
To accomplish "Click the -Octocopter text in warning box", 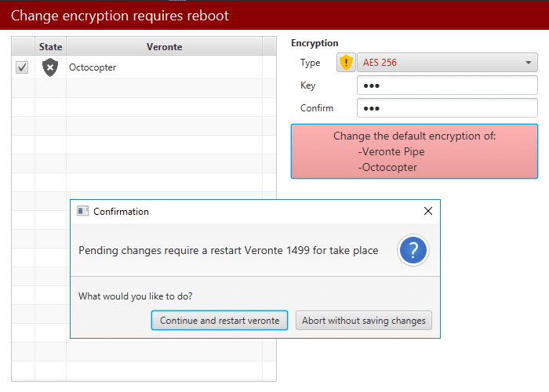I will click(387, 167).
